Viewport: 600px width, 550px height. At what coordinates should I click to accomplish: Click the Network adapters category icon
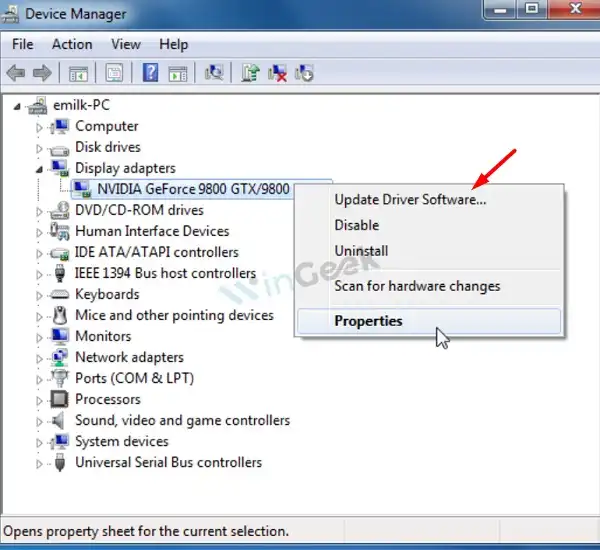pos(60,357)
